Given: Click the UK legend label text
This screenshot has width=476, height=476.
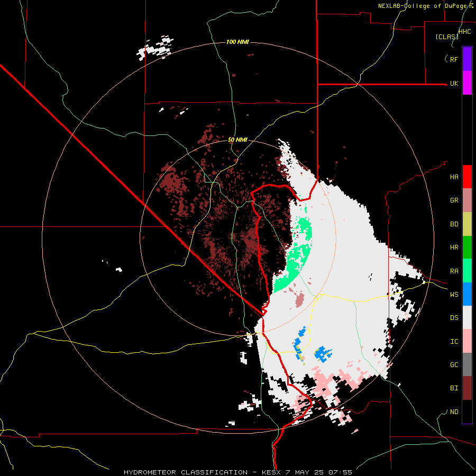Looking at the screenshot, I should tap(454, 84).
